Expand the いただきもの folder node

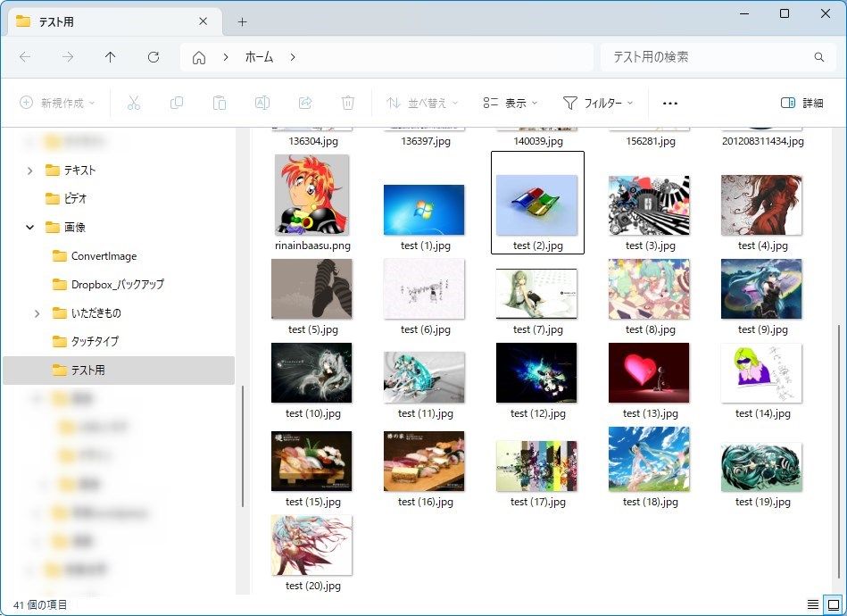click(x=37, y=313)
